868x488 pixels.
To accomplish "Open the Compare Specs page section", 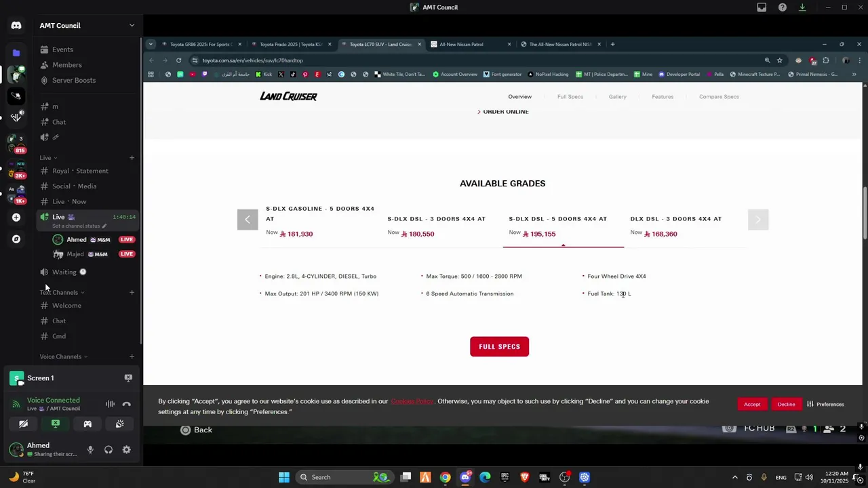I will click(x=719, y=97).
